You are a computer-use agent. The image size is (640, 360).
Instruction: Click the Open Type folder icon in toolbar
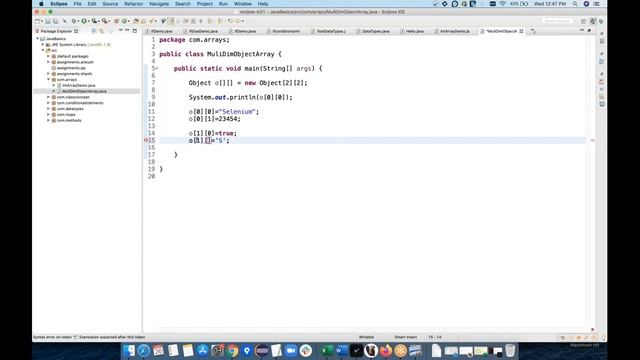(x=136, y=21)
